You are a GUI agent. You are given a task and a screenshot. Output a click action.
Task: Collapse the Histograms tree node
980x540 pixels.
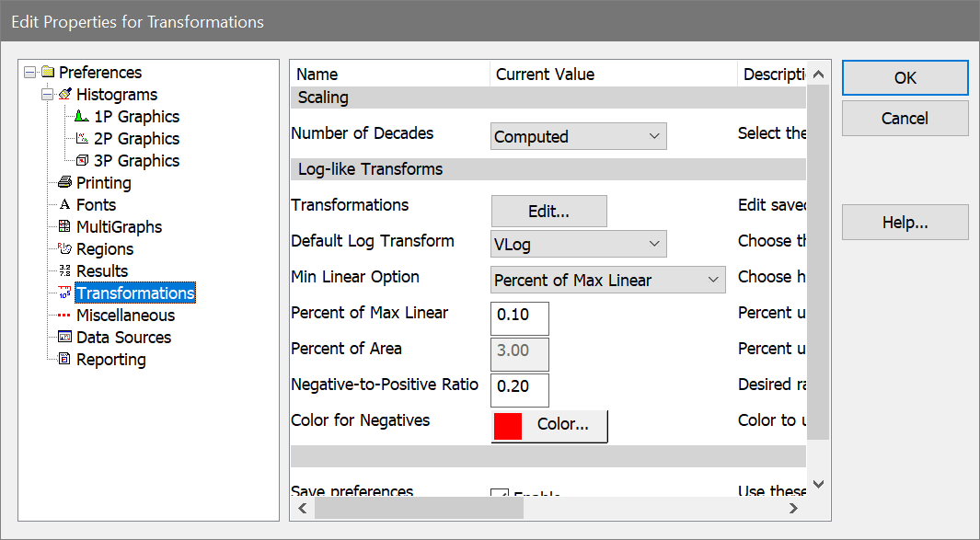(x=47, y=95)
